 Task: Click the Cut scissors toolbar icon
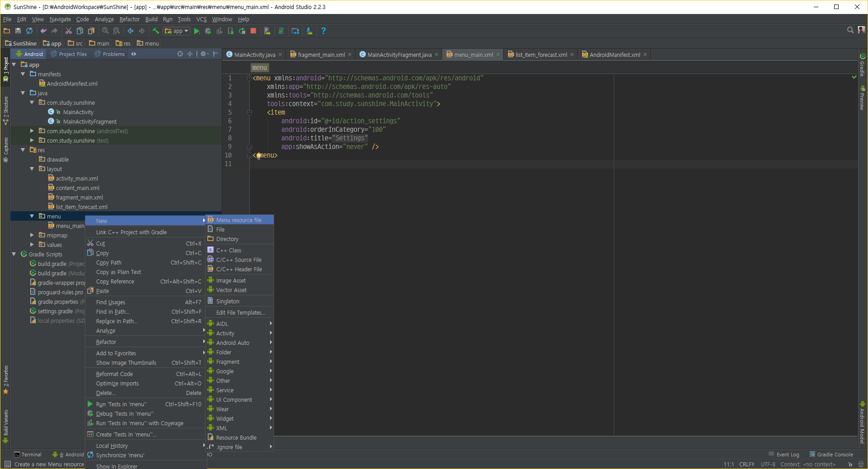[69, 31]
